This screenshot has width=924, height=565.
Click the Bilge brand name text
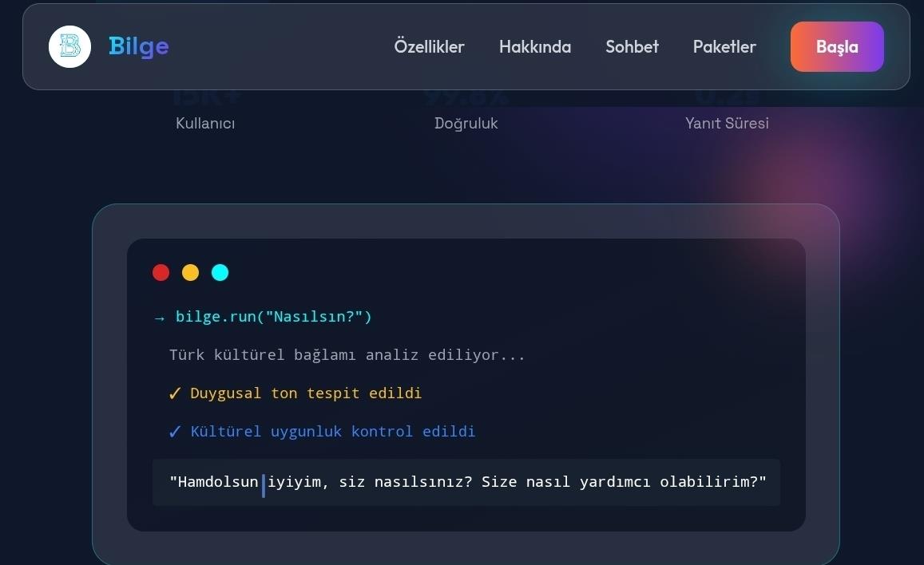[138, 46]
